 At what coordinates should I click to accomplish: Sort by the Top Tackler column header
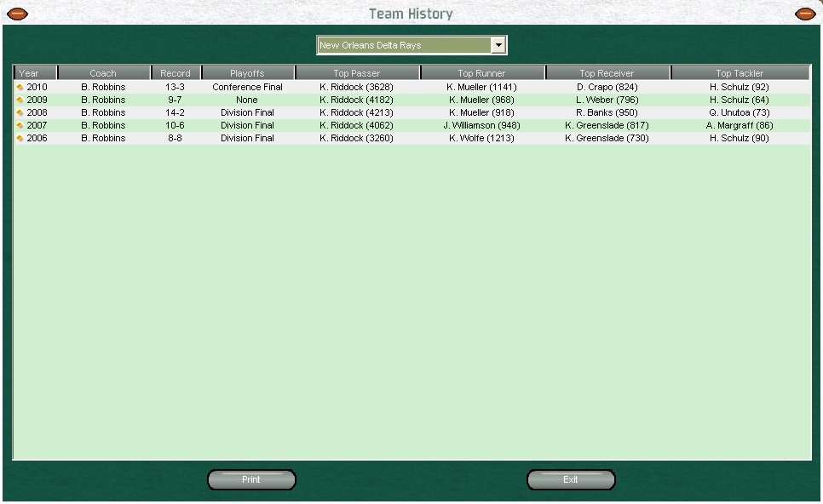click(x=740, y=73)
